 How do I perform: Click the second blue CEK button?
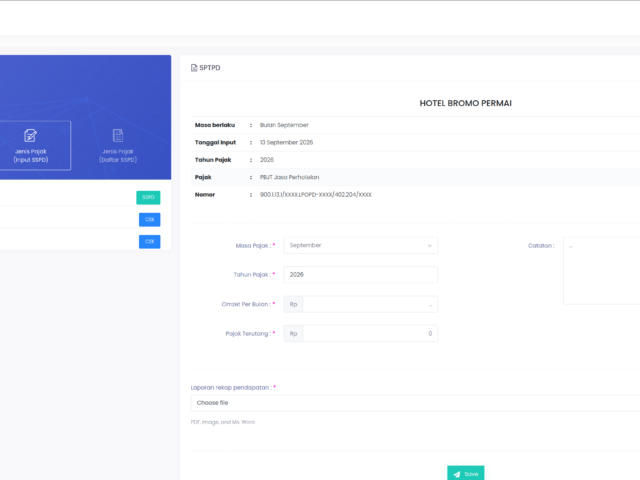(149, 242)
